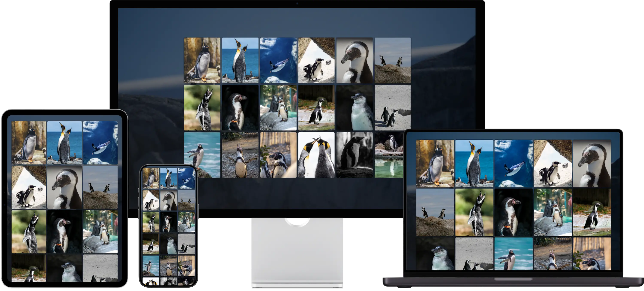Click two king penguins touching beaks on monitor
Viewport: 644px width, 291px height.
coord(316,155)
